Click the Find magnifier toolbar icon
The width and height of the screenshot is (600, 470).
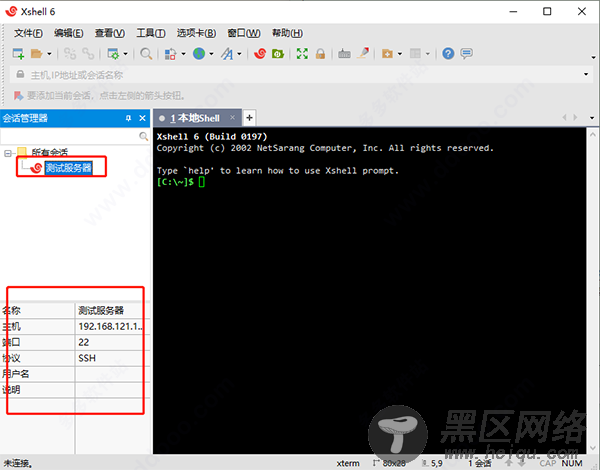pos(146,54)
